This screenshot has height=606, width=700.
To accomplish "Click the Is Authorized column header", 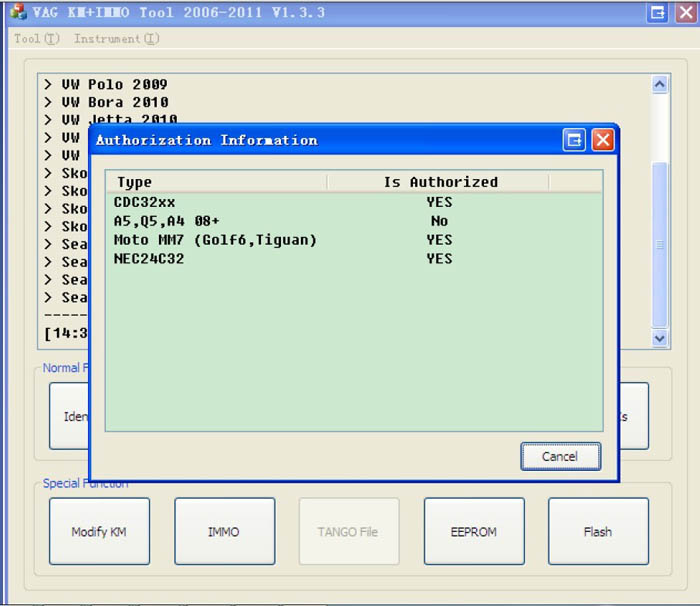I will [438, 182].
